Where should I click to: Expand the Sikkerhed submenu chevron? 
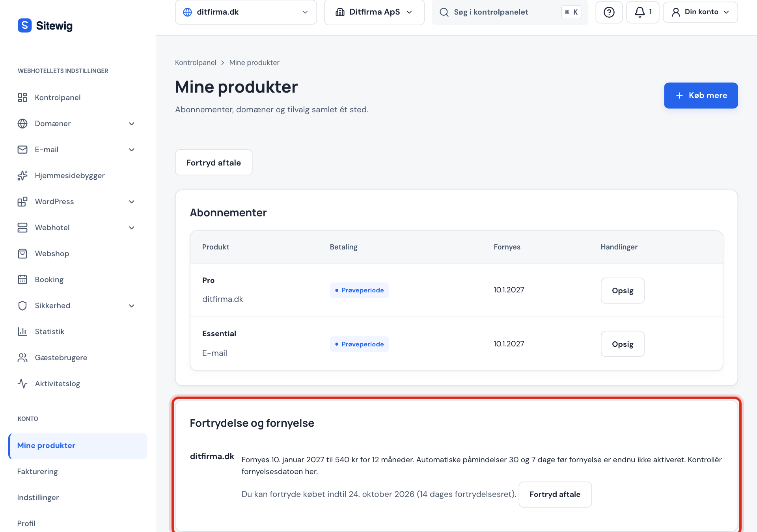click(132, 306)
